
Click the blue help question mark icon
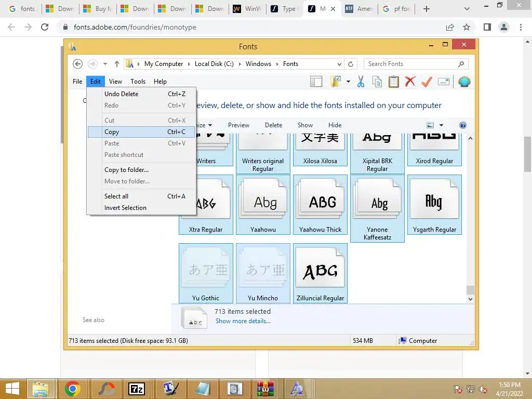[x=463, y=125]
